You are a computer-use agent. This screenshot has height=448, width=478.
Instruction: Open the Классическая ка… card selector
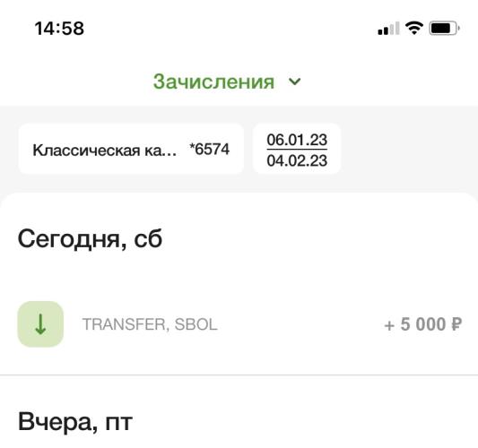click(131, 149)
